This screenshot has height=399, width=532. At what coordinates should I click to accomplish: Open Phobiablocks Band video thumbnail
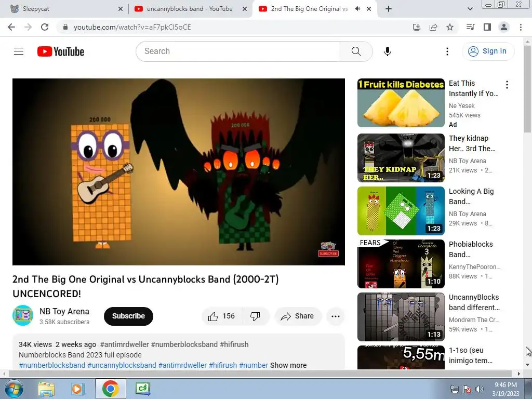401,263
